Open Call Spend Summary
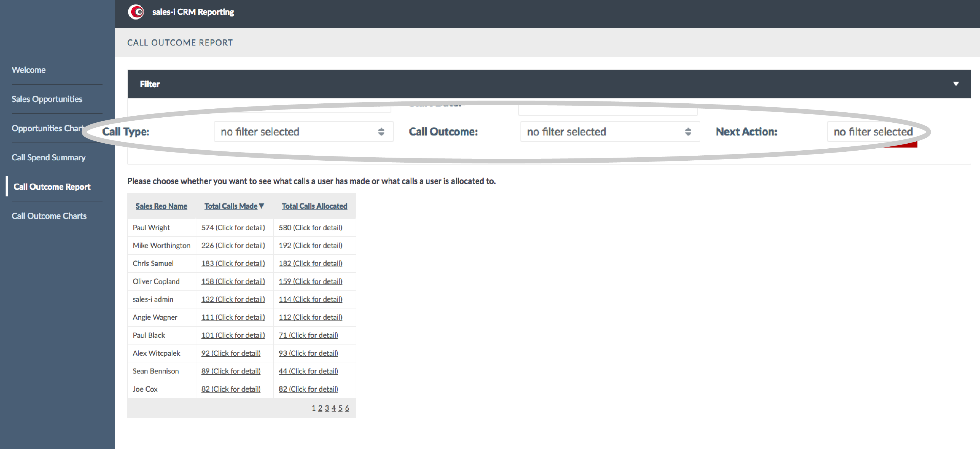 [x=48, y=158]
